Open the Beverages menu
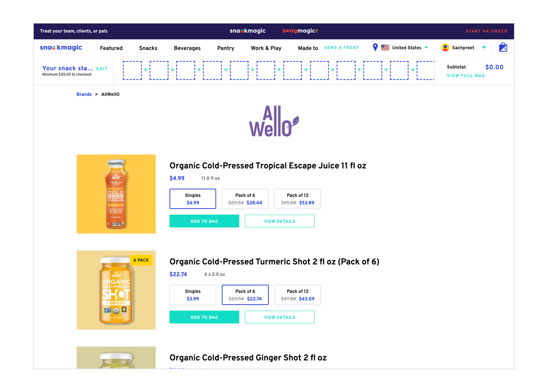Image resolution: width=547 pixels, height=392 pixels. (x=187, y=48)
